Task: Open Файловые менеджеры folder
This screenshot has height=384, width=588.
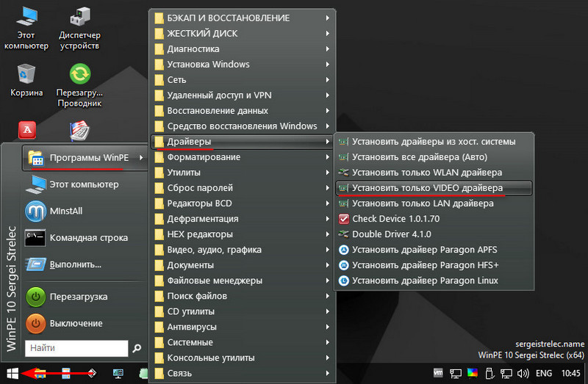Action: tap(243, 280)
